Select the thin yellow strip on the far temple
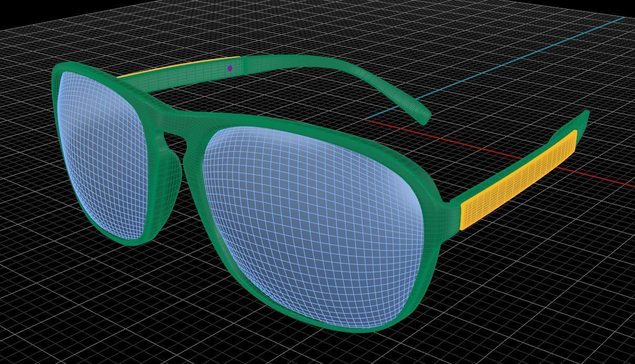Viewport: 635px width, 364px height. coord(179,67)
